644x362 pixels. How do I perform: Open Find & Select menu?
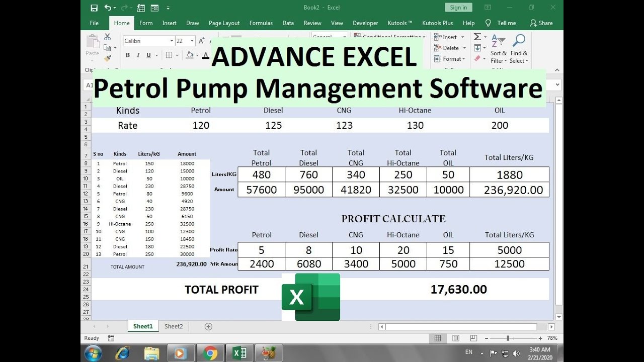click(519, 49)
